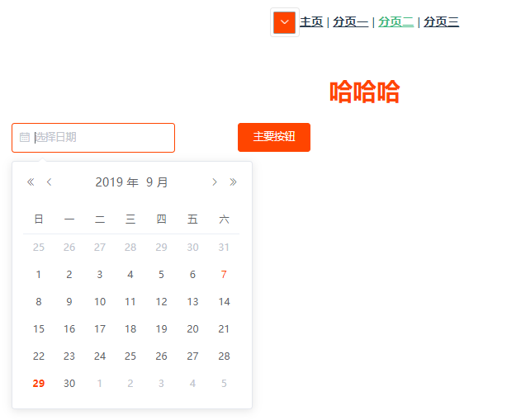
Task: Open 分页一 link
Action: (351, 22)
